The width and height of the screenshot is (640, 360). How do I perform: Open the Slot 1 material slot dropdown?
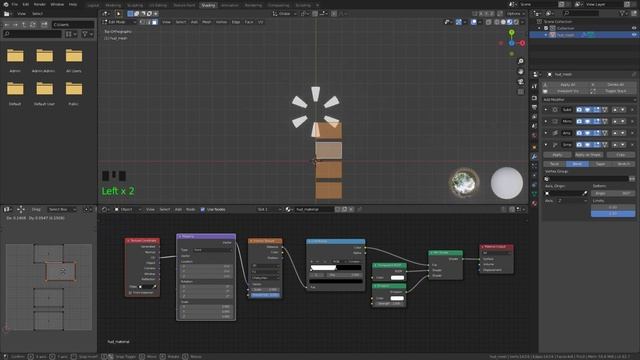(x=269, y=209)
